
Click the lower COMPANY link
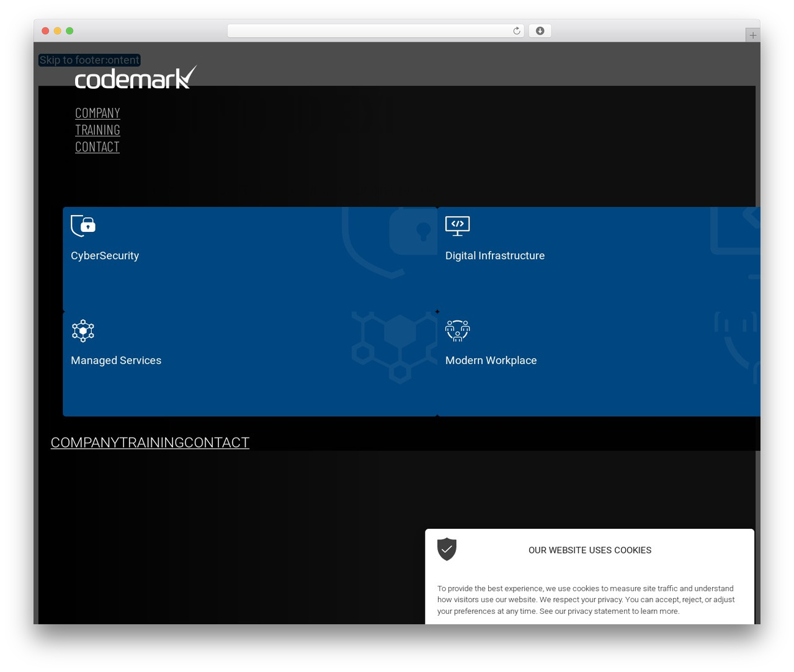(85, 443)
